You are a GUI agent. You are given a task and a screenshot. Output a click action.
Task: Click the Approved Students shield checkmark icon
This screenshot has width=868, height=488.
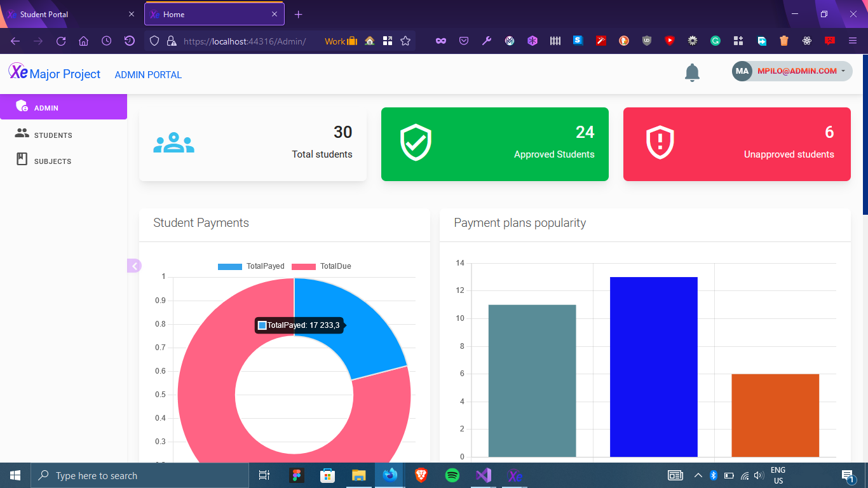pyautogui.click(x=416, y=143)
